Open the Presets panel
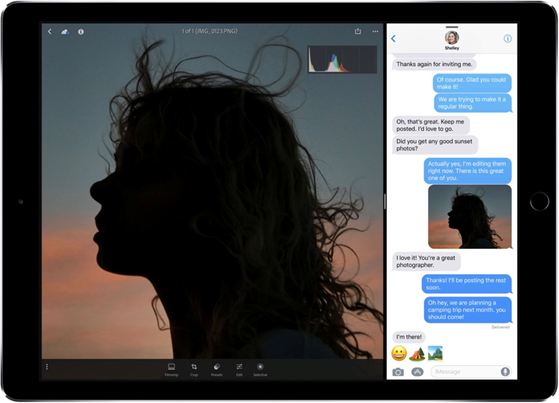 (217, 369)
